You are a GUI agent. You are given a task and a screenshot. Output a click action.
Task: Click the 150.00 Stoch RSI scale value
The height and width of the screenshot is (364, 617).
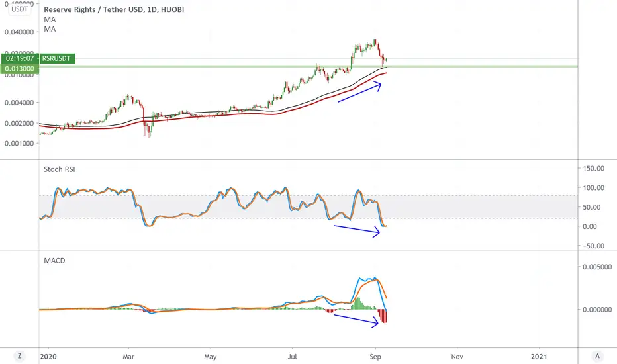click(x=593, y=168)
